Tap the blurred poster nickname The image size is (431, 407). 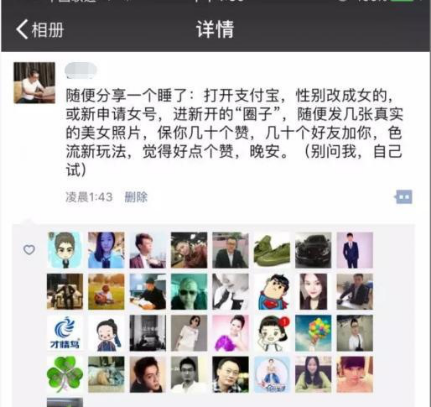pos(81,71)
